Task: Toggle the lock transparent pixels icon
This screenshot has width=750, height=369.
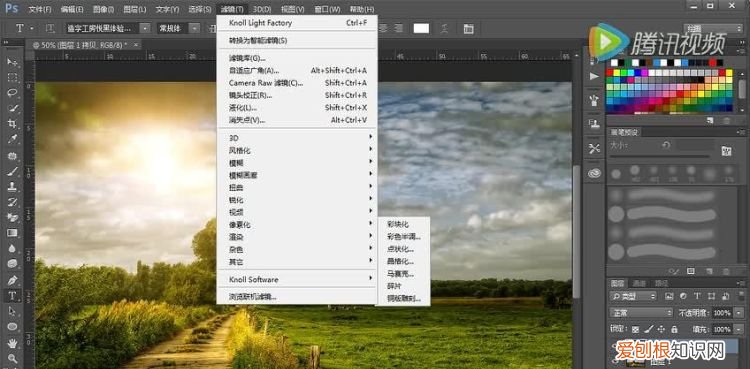Action: 635,329
